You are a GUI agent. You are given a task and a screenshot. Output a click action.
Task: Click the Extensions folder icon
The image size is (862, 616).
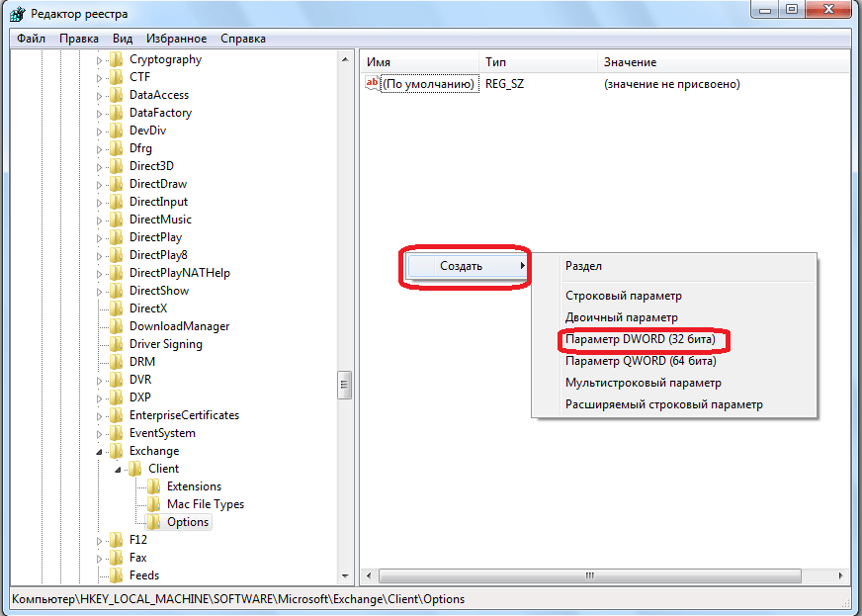(153, 486)
